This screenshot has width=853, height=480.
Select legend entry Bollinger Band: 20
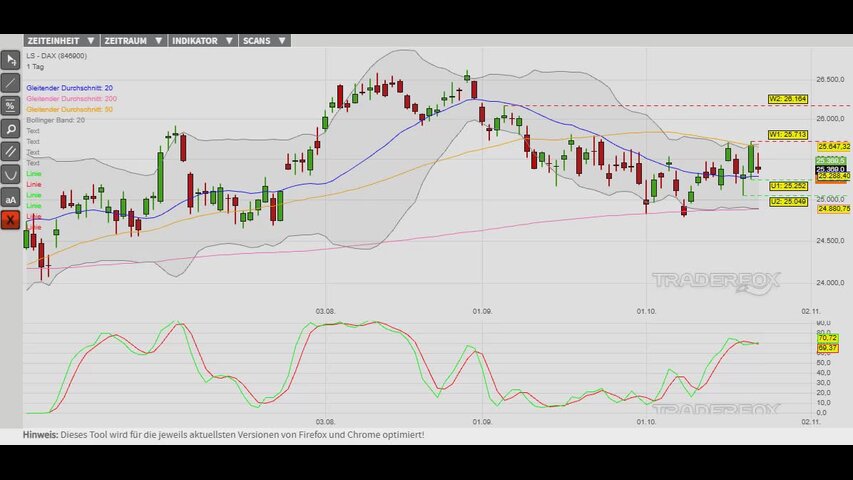55,120
